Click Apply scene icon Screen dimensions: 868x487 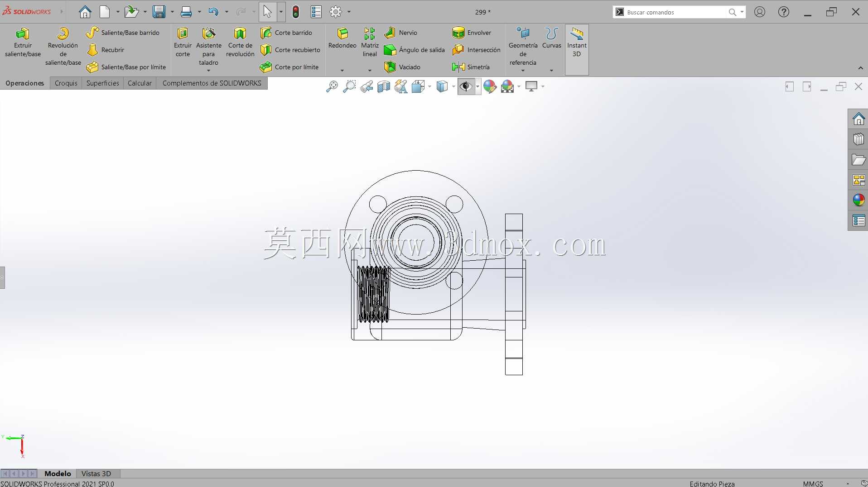tap(507, 86)
